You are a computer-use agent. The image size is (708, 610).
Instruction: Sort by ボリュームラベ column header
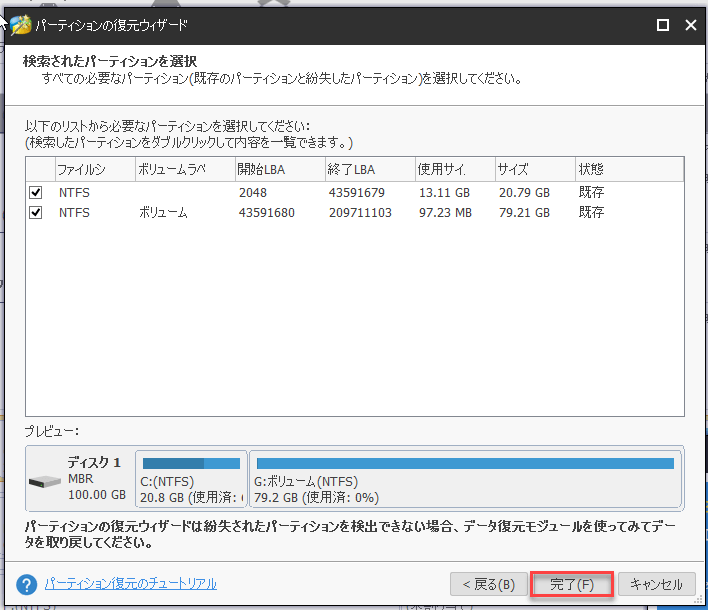coord(186,169)
